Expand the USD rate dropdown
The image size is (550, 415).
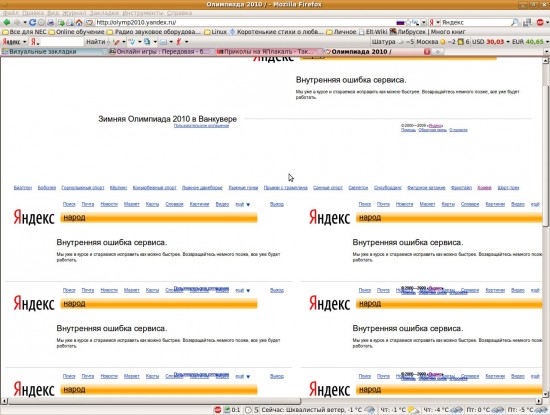coord(508,42)
